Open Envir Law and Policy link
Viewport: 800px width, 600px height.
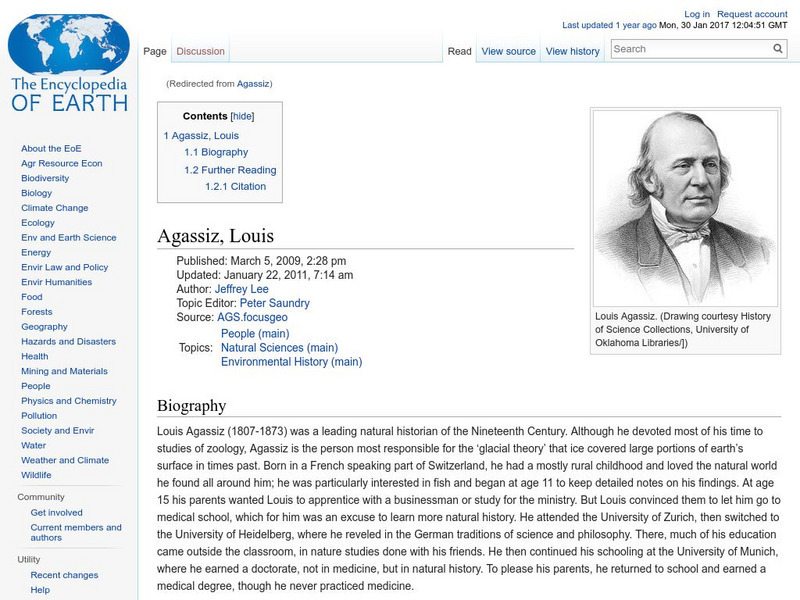[x=64, y=267]
